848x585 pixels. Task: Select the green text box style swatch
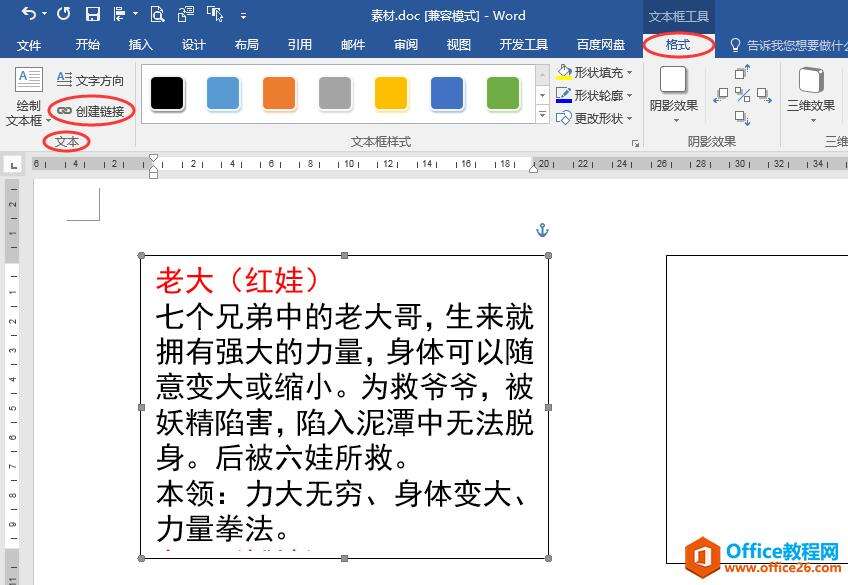coord(503,94)
